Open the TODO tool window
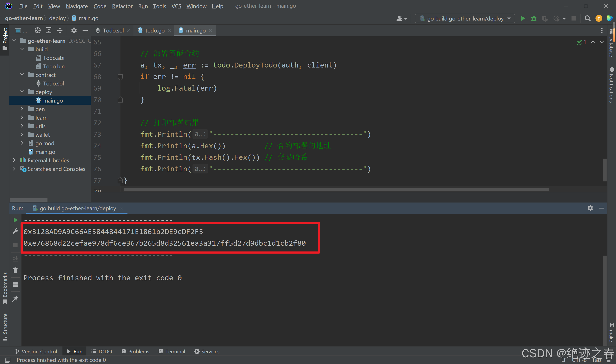Image resolution: width=616 pixels, height=364 pixels. click(102, 351)
